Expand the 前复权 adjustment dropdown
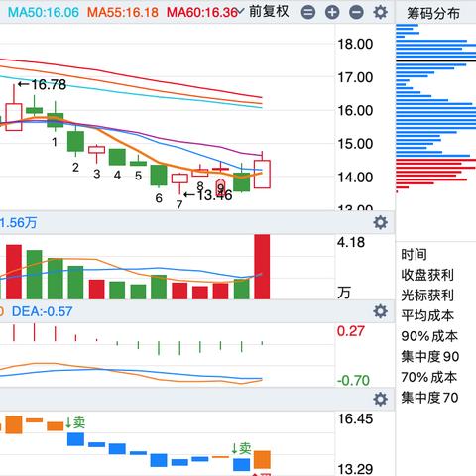The width and height of the screenshot is (476, 476). pos(264,12)
